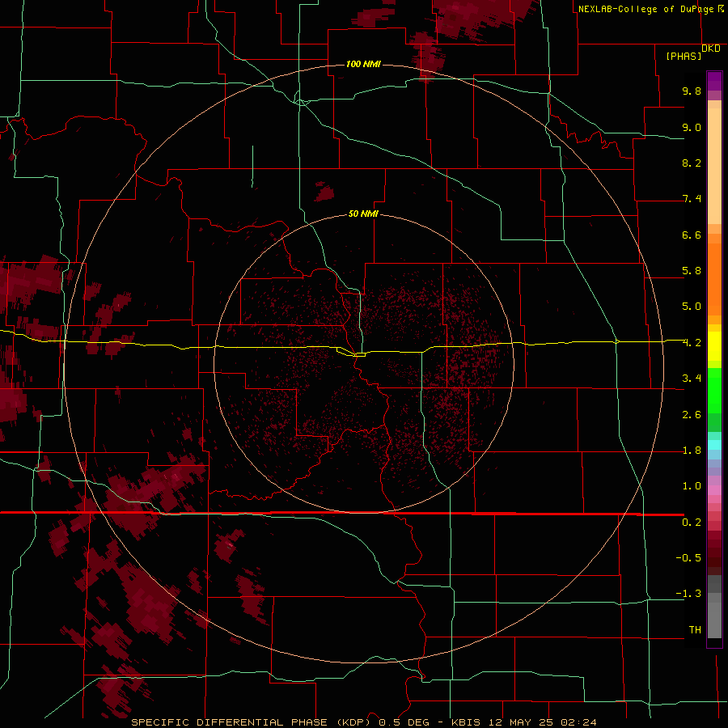
Task: Click the -1.3 legend value
Action: coord(688,594)
